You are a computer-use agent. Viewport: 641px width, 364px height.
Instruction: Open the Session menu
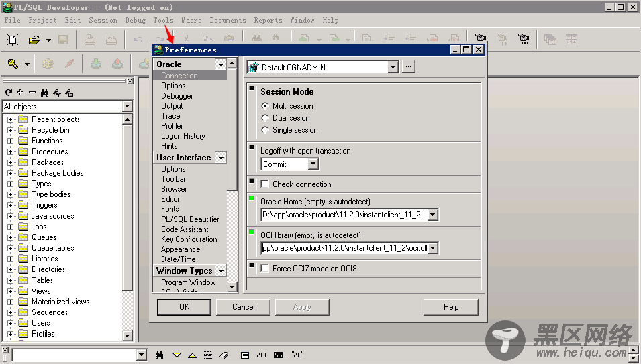pos(103,20)
